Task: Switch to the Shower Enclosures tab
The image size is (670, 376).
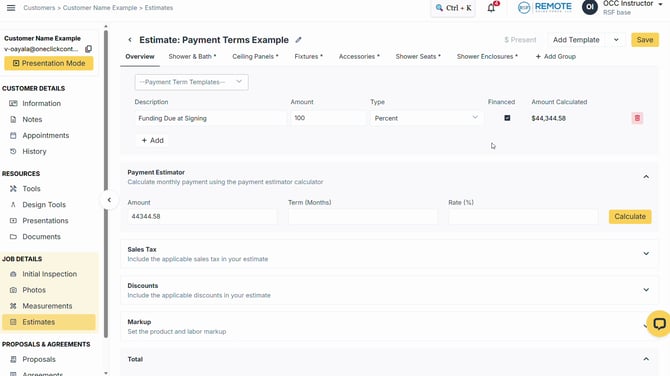Action: [x=487, y=56]
